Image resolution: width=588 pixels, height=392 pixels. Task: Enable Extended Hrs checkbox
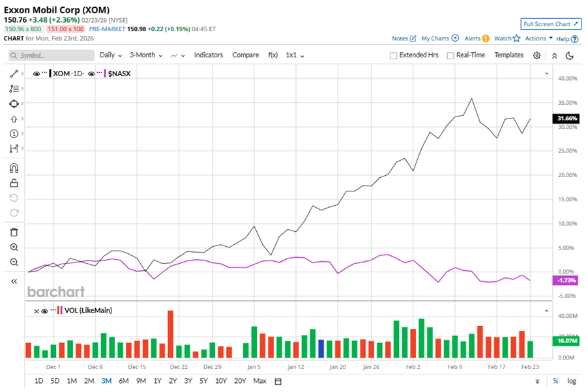coord(393,55)
